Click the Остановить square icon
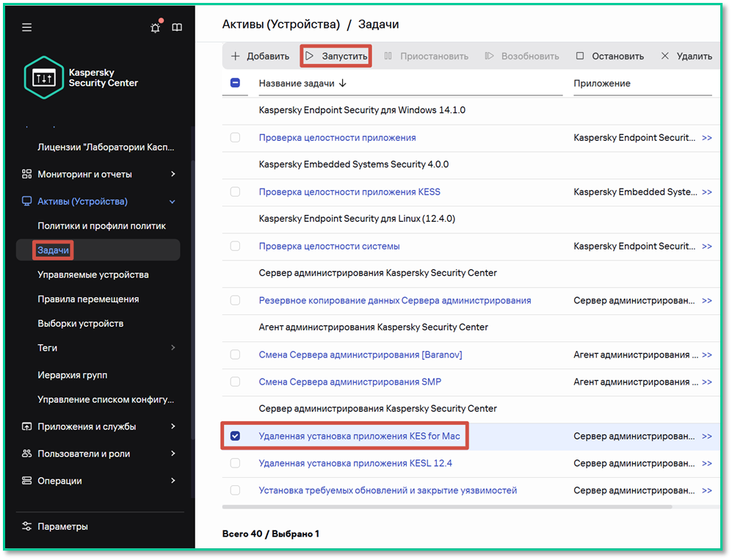 click(580, 56)
